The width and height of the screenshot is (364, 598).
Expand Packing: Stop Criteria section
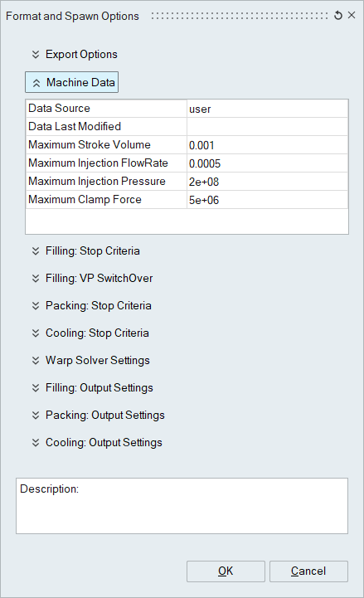(x=91, y=306)
